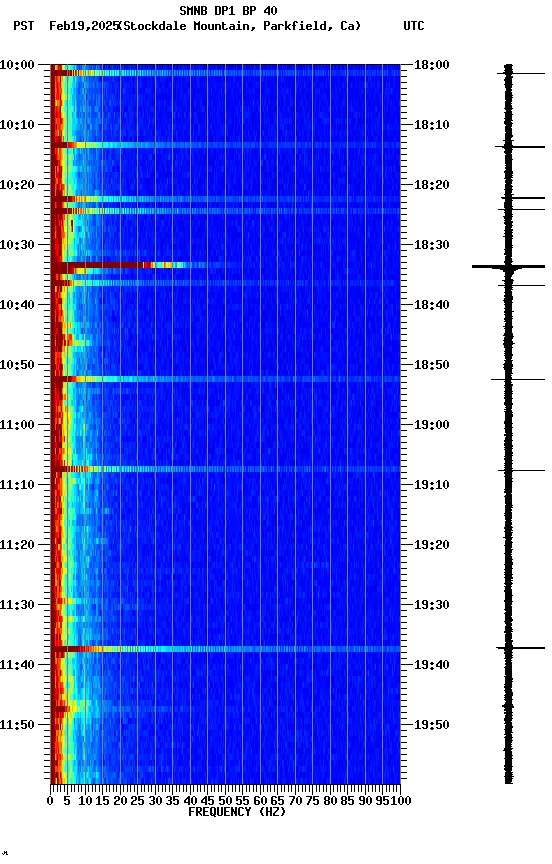Click the '11:50' PST time label
Viewport: 552px width, 864px height.
pos(17,725)
